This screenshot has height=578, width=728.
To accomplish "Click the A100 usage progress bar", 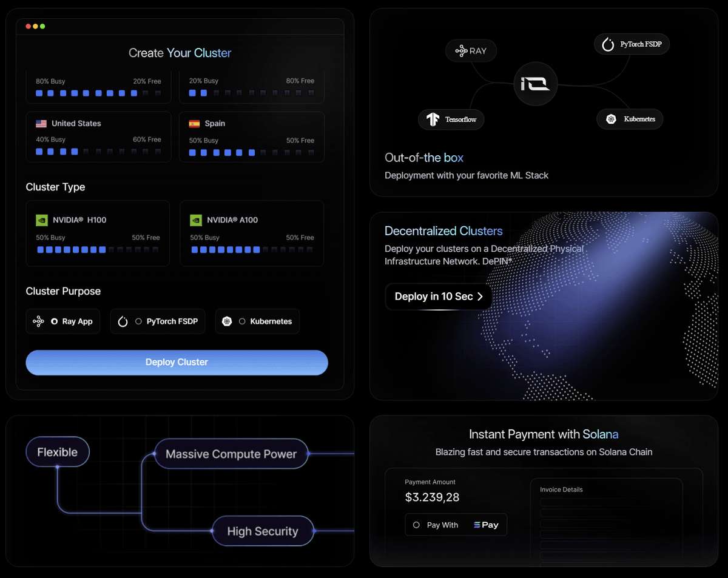I will click(252, 250).
